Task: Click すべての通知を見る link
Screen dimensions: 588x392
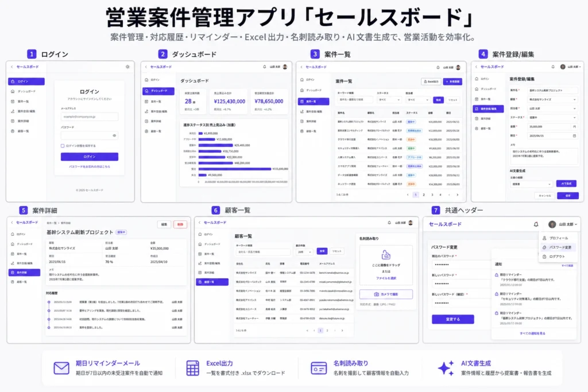Action: point(532,333)
